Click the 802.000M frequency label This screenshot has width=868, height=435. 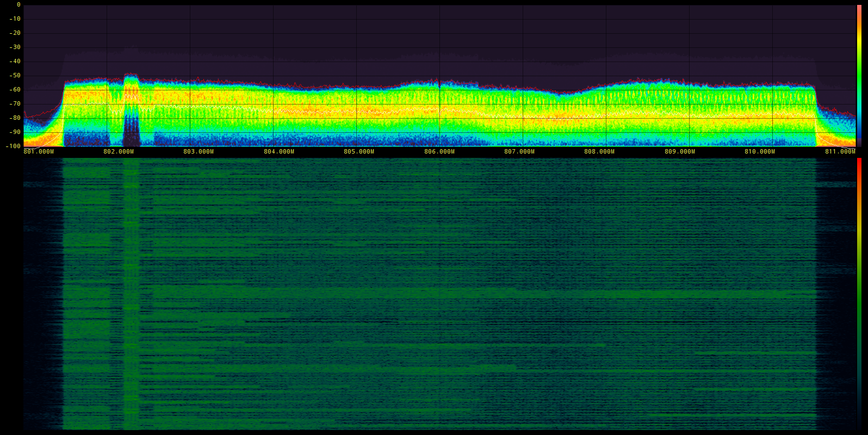pos(119,151)
